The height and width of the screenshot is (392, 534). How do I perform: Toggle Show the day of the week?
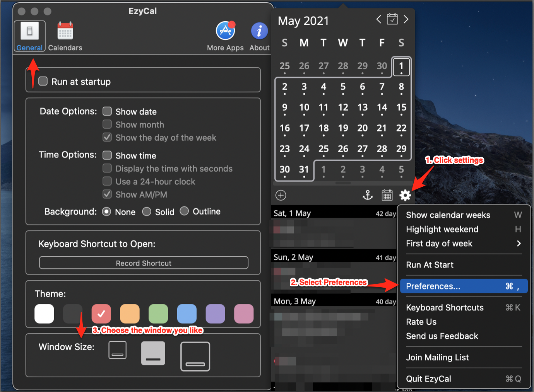[107, 137]
